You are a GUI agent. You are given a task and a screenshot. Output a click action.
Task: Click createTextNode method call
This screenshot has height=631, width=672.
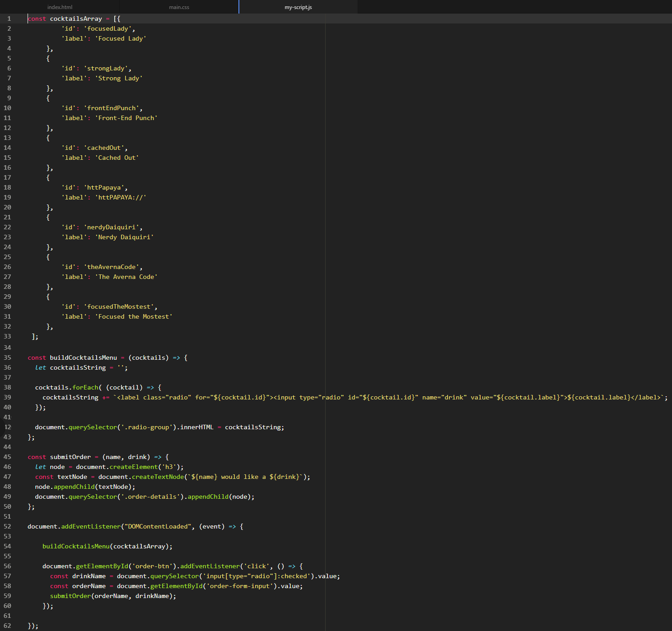pyautogui.click(x=158, y=477)
